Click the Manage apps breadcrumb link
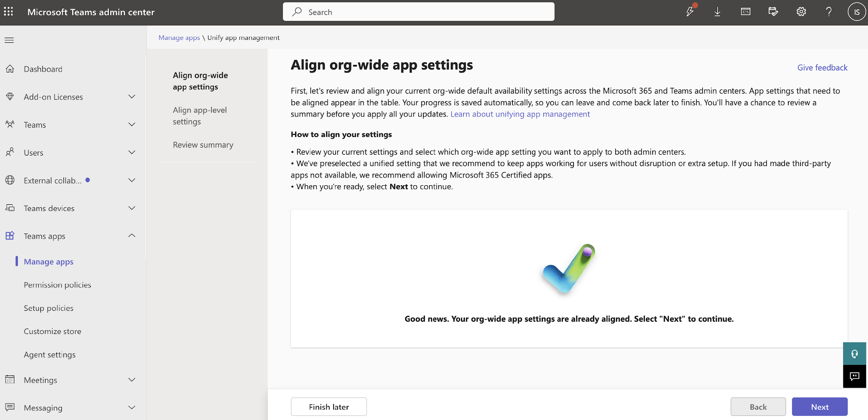868x420 pixels. click(x=179, y=38)
